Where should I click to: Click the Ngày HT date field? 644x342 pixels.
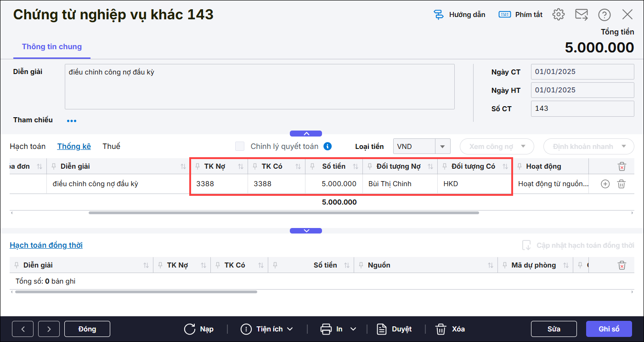pyautogui.click(x=582, y=90)
